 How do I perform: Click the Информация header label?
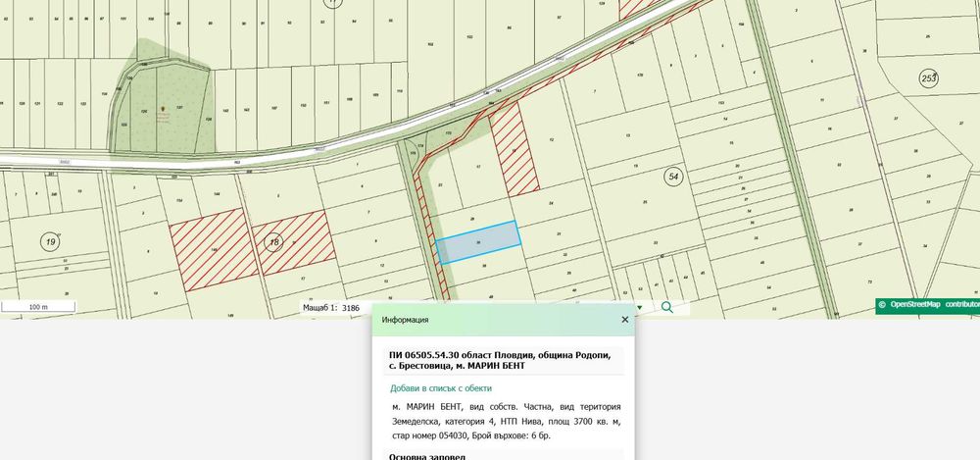tap(405, 320)
